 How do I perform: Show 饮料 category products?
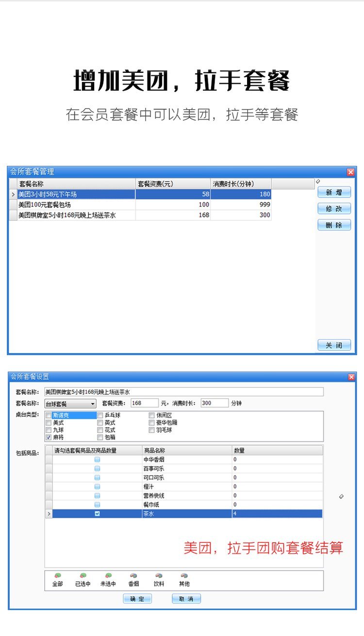pyautogui.click(x=159, y=579)
